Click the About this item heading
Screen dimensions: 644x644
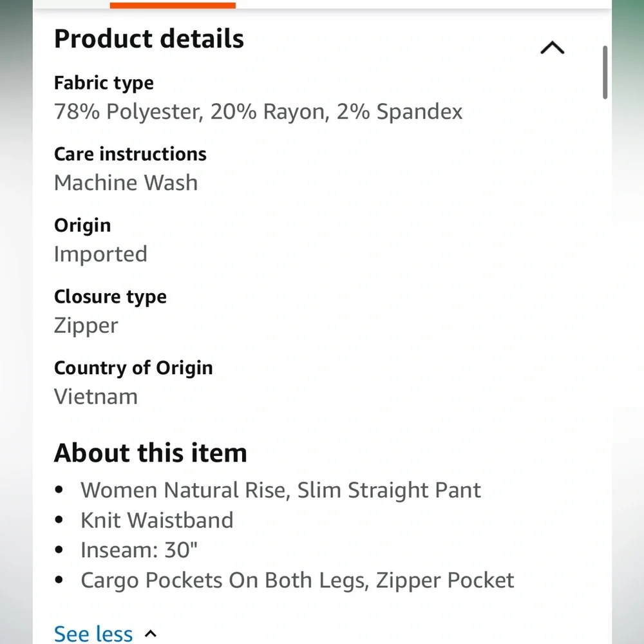pyautogui.click(x=150, y=453)
